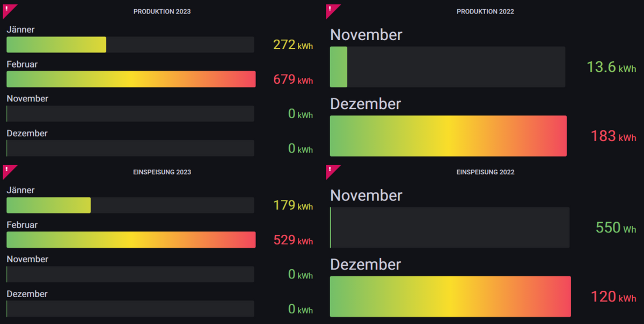Click the November bar in Produktion 2022
The width and height of the screenshot is (644, 324).
click(x=339, y=67)
